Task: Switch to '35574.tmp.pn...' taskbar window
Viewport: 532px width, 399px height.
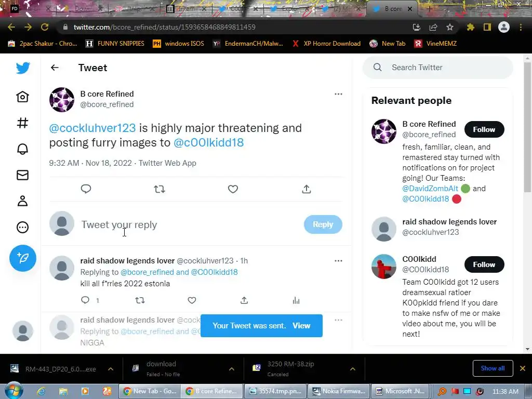Action: click(275, 391)
